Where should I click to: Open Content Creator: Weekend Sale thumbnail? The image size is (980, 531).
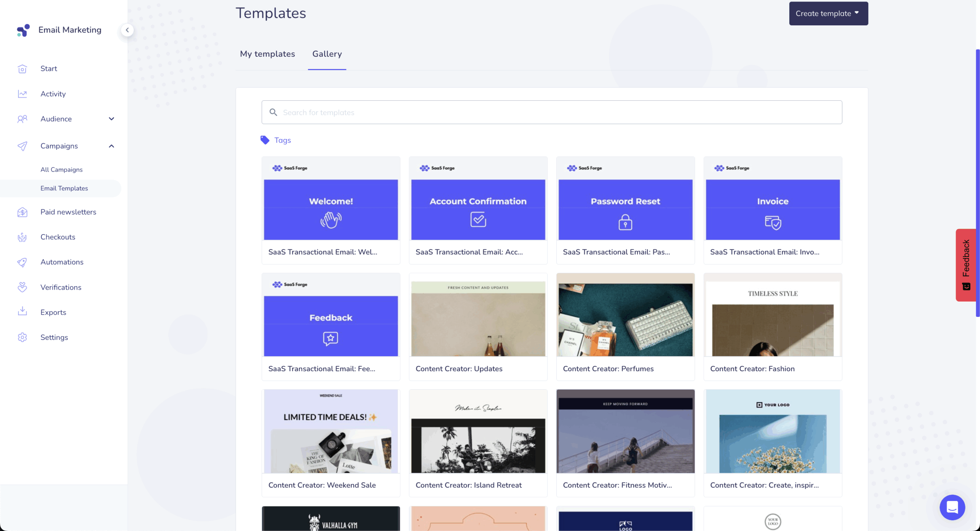pos(331,431)
